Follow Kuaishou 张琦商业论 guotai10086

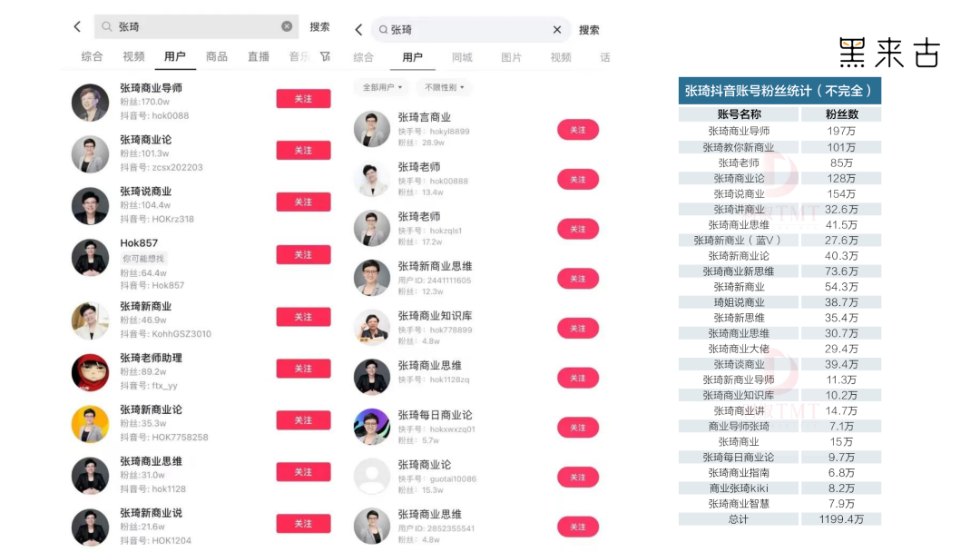click(577, 477)
